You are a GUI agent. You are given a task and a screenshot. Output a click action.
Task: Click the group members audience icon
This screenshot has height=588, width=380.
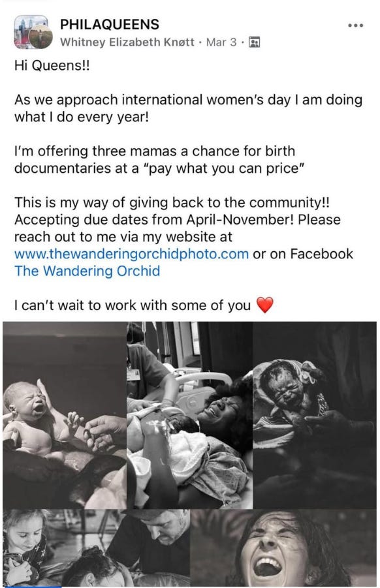tap(255, 42)
